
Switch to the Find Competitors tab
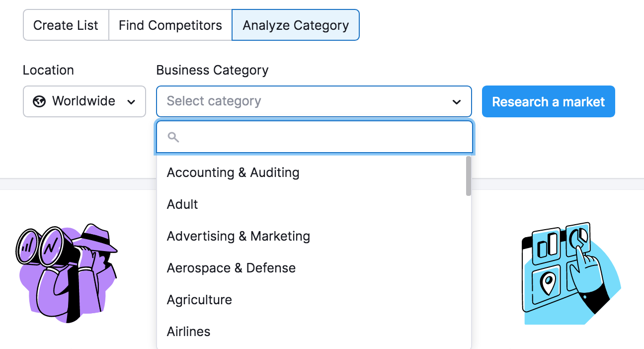[x=170, y=25]
